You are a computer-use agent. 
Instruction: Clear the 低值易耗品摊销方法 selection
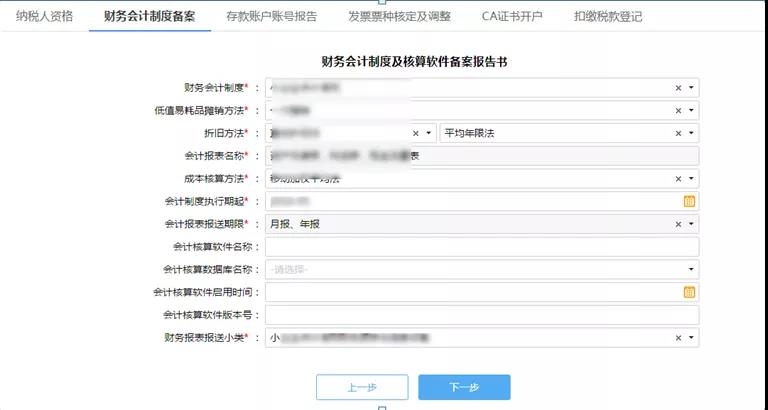pyautogui.click(x=678, y=111)
